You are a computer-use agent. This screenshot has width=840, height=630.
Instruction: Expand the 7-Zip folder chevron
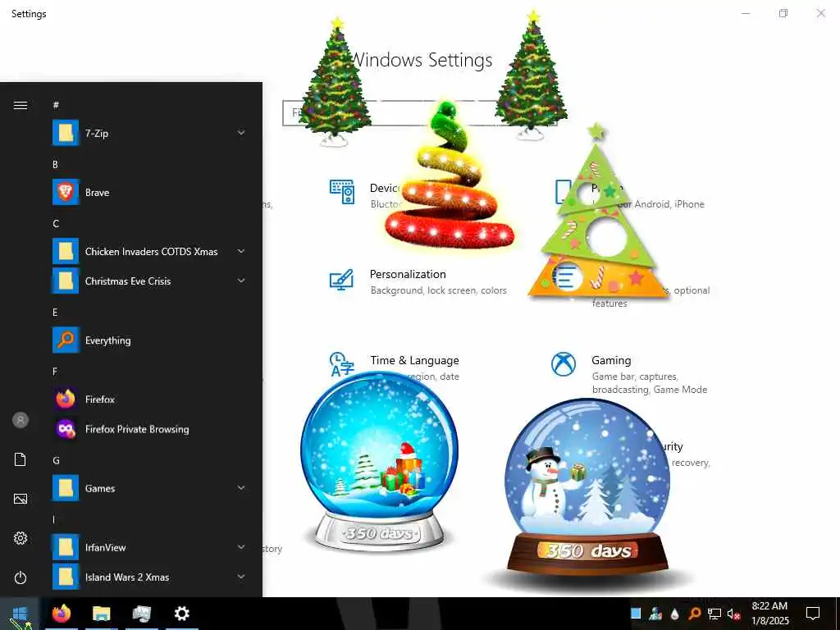tap(241, 132)
